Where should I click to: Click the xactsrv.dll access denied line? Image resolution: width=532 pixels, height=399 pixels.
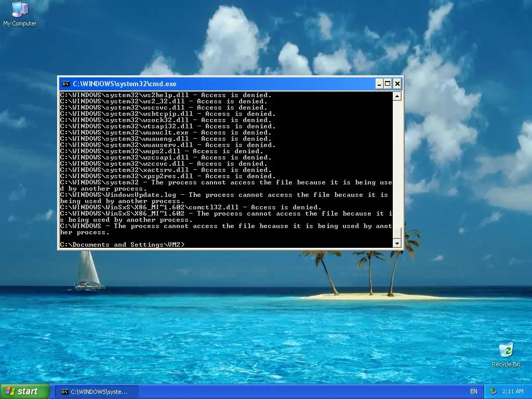166,170
